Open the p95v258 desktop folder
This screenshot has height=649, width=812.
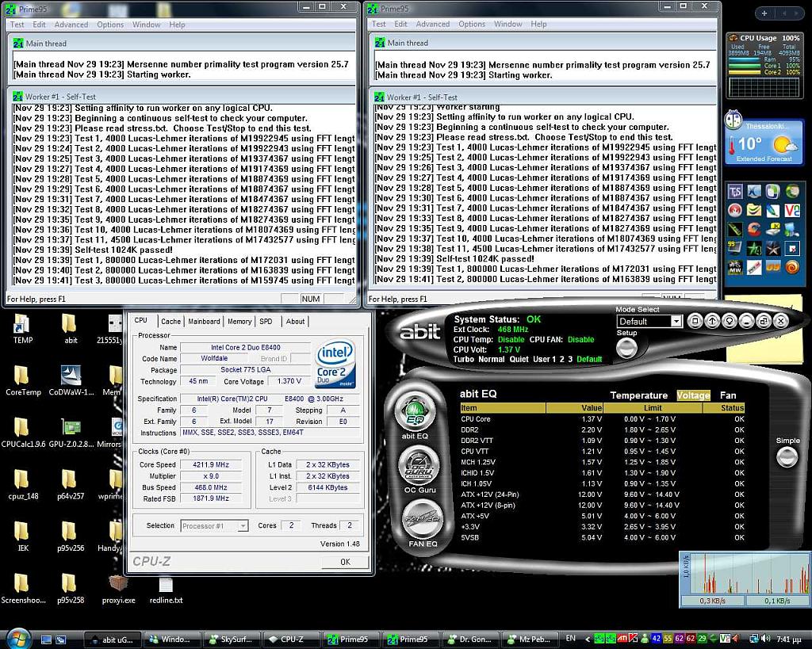(x=70, y=587)
